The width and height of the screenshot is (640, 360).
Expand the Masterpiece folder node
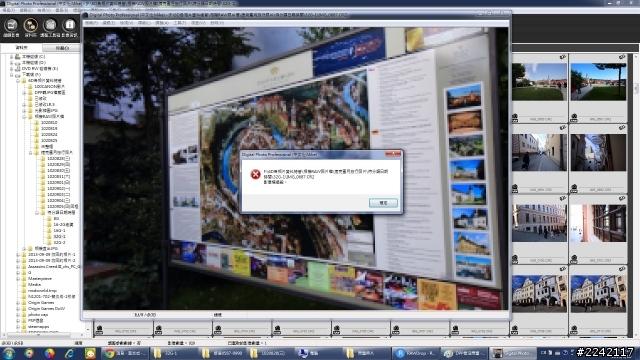18,278
